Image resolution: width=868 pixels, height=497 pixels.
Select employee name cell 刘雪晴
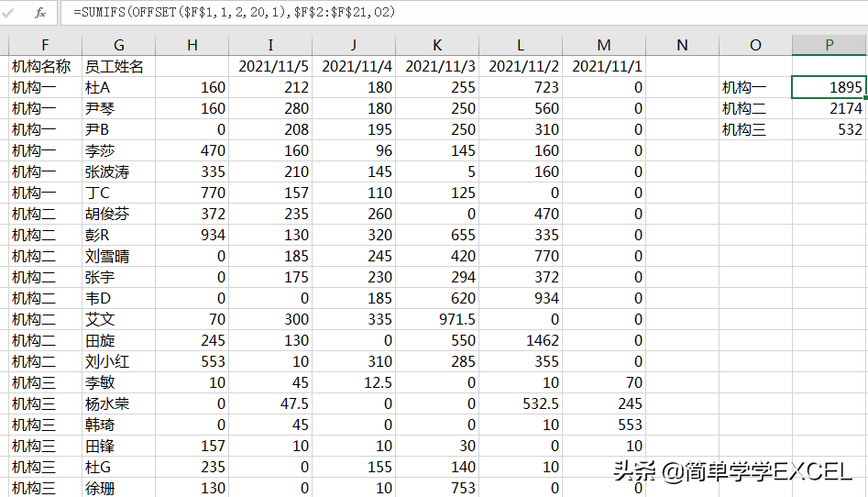pyautogui.click(x=118, y=256)
